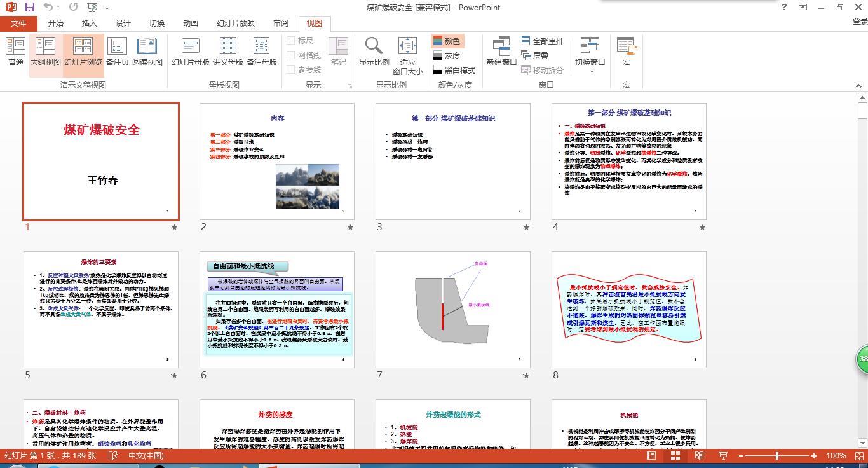Select slide 6 自由面和最小抵抗线
The height and width of the screenshot is (468, 868).
tap(277, 310)
